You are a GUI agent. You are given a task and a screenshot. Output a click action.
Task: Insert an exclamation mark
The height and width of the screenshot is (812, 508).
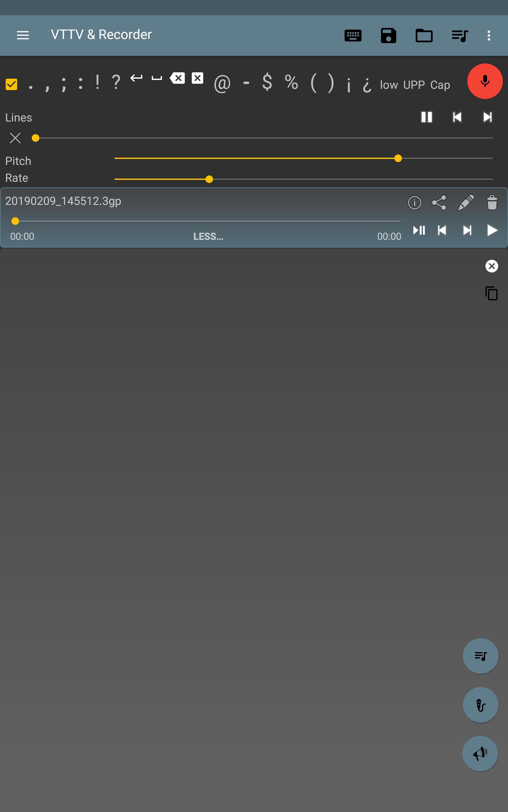(x=97, y=82)
